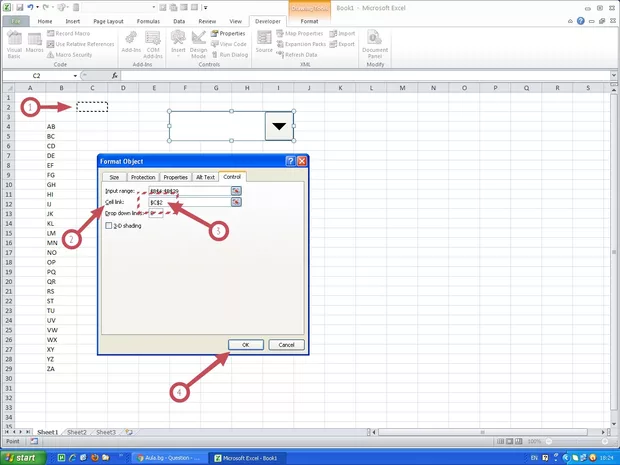Toggle Use Relative References
The image size is (620, 465).
[81, 44]
